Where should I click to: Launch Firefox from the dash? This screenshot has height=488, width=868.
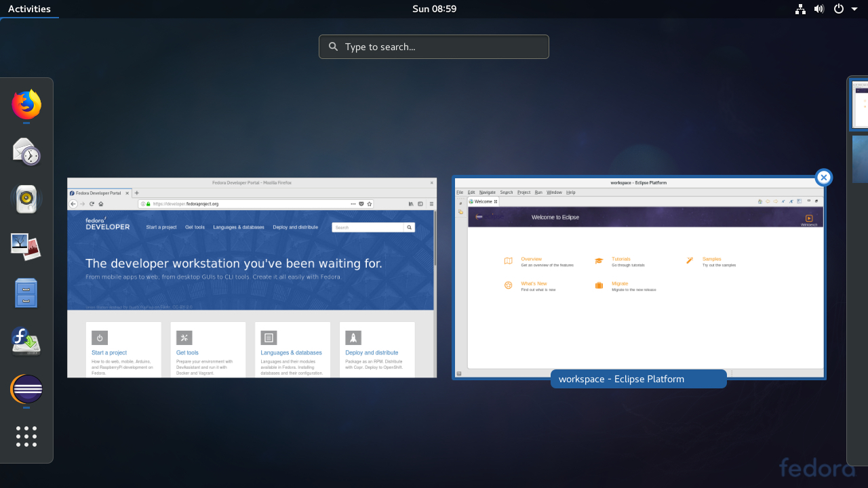click(x=26, y=104)
